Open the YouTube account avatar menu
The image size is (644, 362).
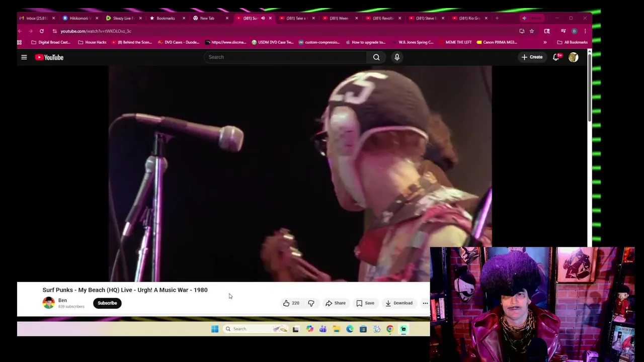[573, 57]
